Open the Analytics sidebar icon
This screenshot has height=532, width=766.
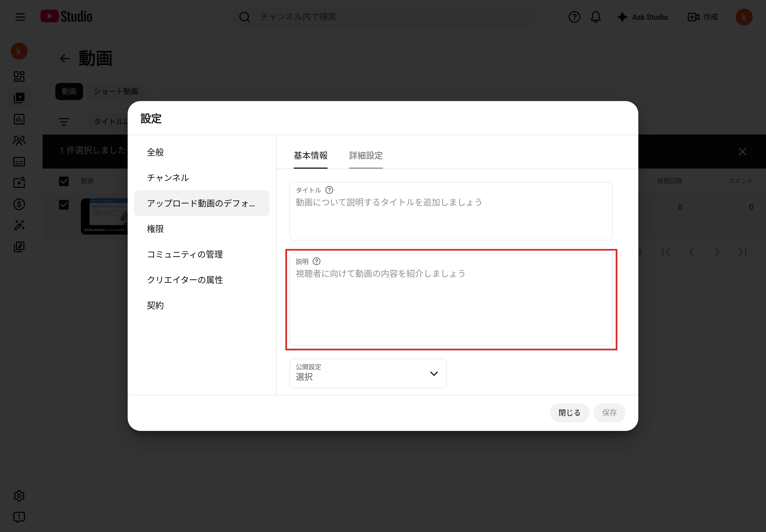[x=19, y=119]
